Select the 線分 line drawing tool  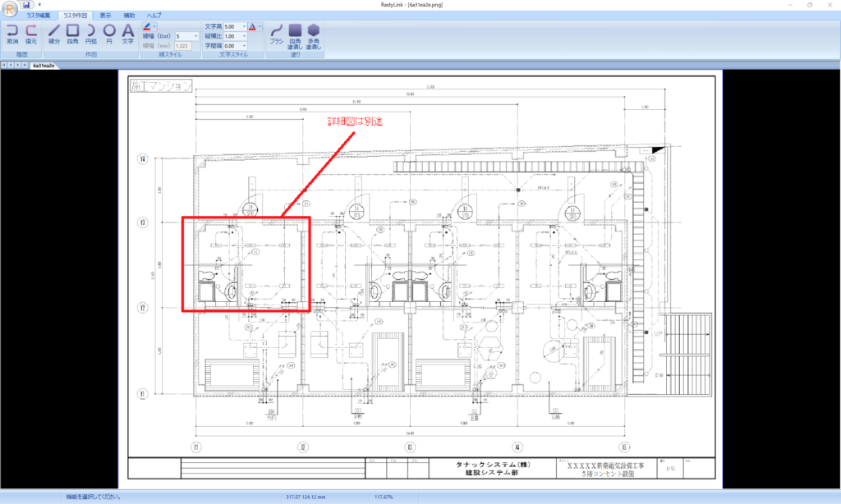(x=54, y=34)
